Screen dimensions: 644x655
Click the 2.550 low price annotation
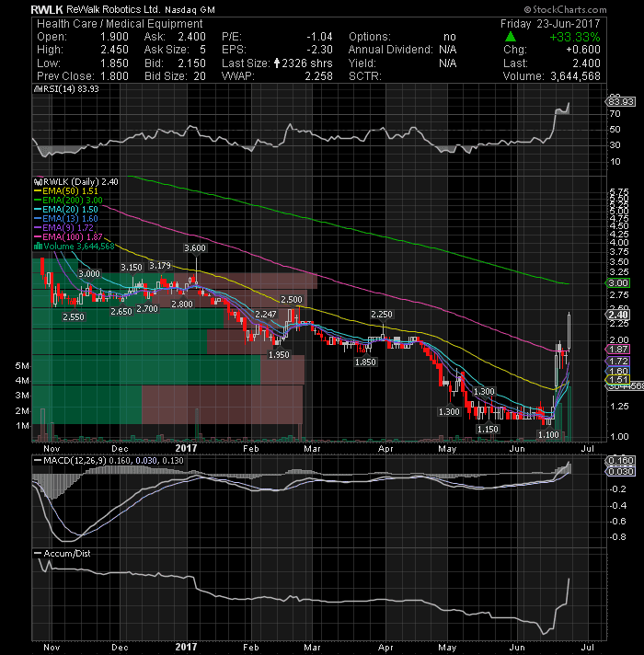pos(74,317)
